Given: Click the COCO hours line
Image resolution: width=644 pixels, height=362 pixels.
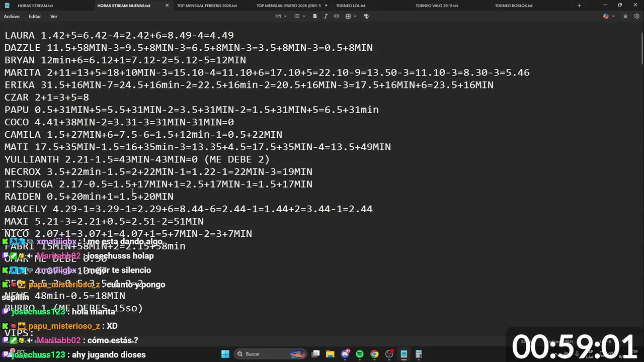Looking at the screenshot, I should pos(119,122).
